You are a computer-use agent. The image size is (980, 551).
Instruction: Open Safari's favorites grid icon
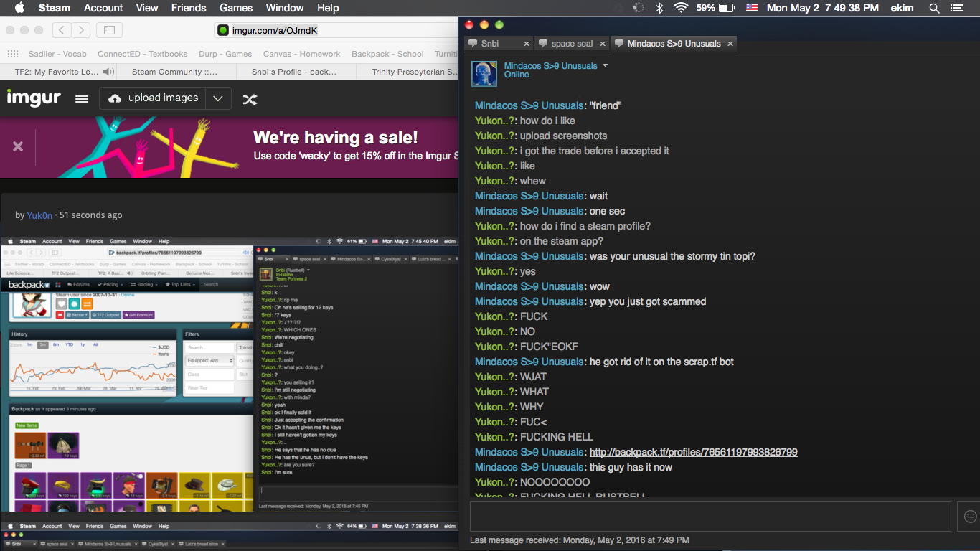pos(13,54)
